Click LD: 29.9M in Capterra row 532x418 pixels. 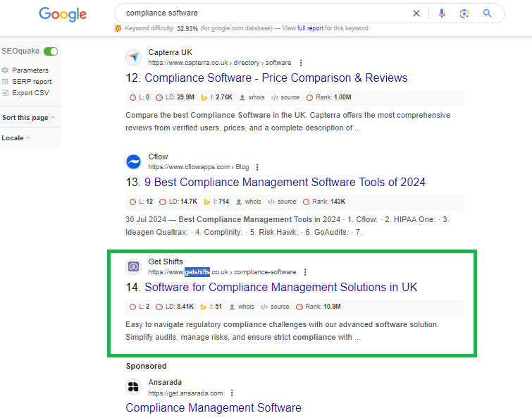coord(175,97)
